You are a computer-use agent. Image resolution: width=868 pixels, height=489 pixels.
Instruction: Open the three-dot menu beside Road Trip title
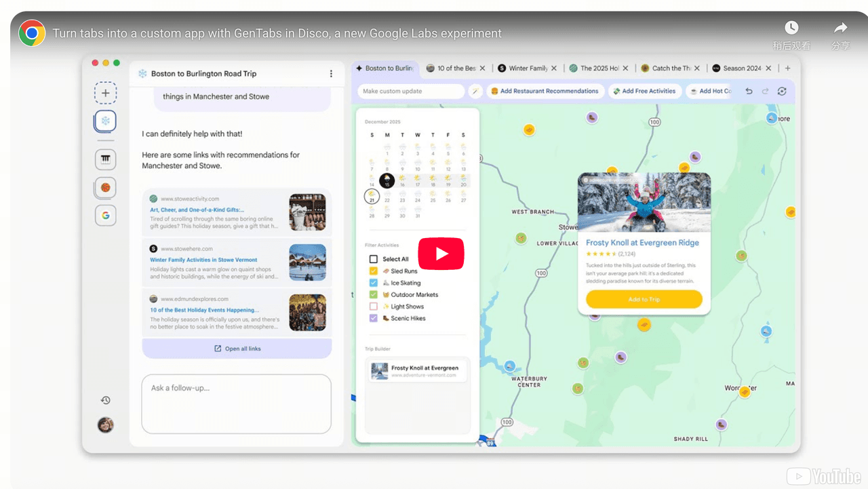[331, 73]
